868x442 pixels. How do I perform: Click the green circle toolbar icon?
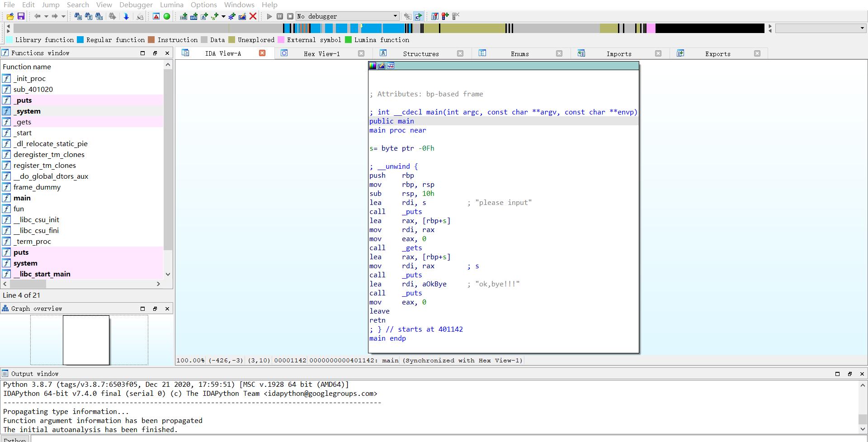[x=167, y=16]
